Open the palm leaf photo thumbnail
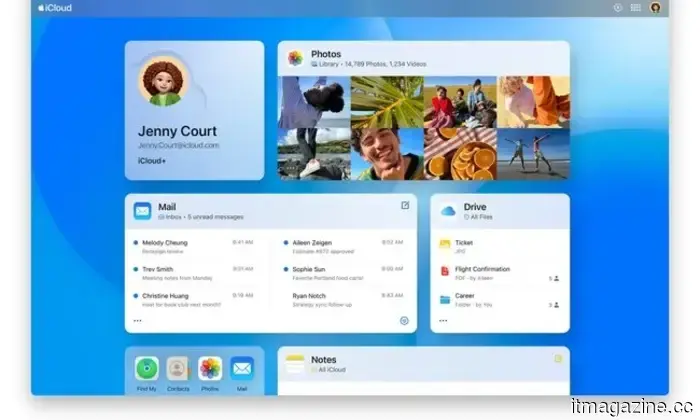The image size is (700, 420). click(x=387, y=102)
